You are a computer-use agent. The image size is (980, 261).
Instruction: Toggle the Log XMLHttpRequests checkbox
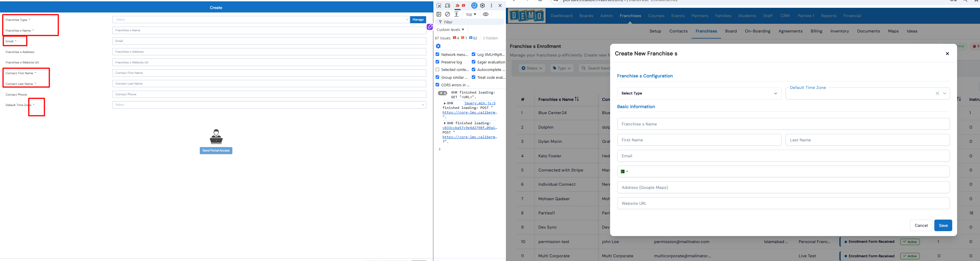[x=474, y=54]
